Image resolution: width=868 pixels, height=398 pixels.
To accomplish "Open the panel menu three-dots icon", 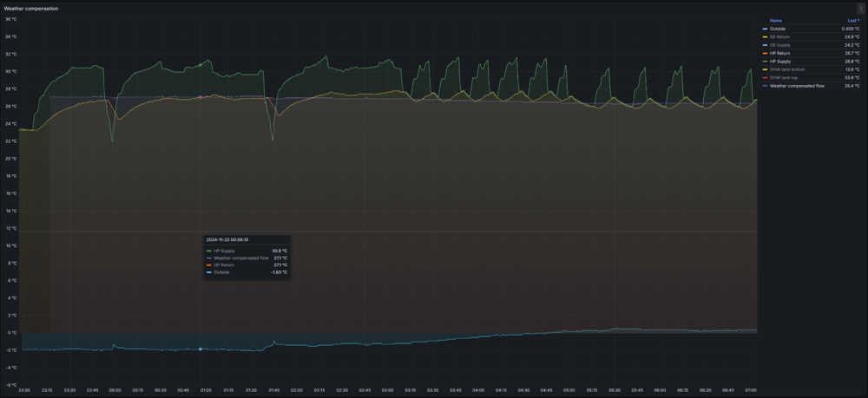I will click(x=859, y=9).
